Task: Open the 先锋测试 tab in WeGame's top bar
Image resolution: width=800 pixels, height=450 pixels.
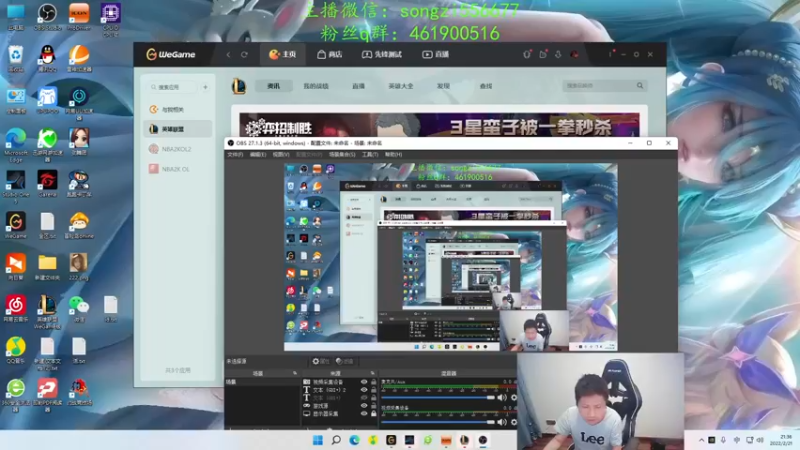Action: click(382, 54)
